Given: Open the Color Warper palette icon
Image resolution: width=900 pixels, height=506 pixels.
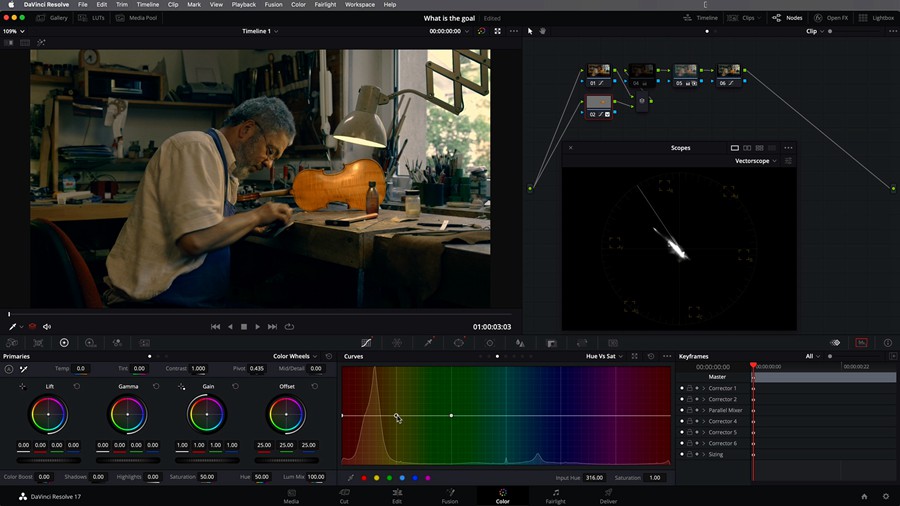Looking at the screenshot, I should [x=397, y=343].
